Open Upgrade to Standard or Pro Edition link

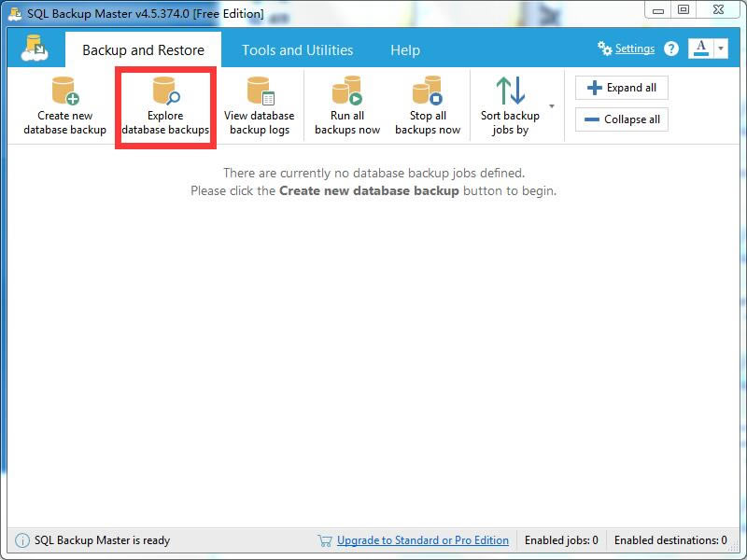tap(422, 540)
